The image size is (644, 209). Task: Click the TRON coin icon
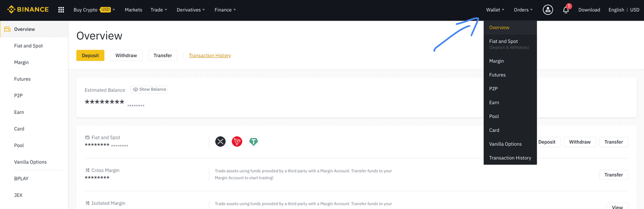(x=237, y=142)
